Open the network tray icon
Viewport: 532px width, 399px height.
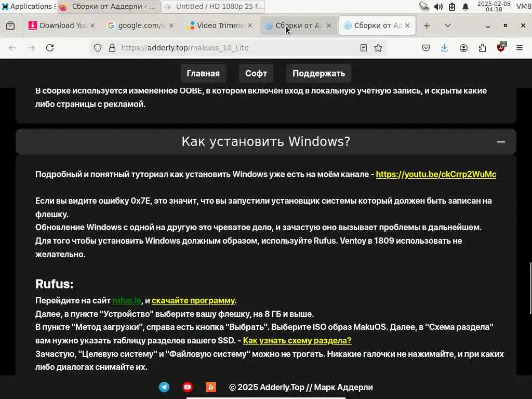point(424,6)
